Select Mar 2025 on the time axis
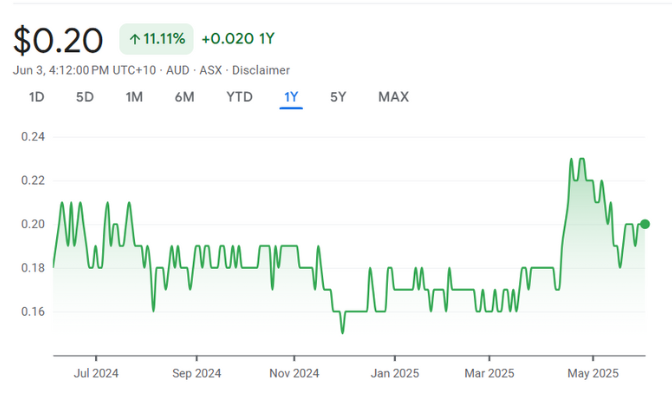 [x=489, y=374]
